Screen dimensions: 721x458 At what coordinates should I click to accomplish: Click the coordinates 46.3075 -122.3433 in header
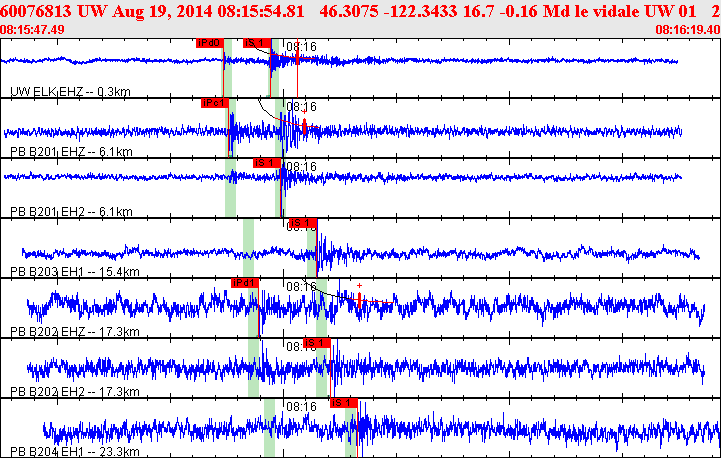389,11
